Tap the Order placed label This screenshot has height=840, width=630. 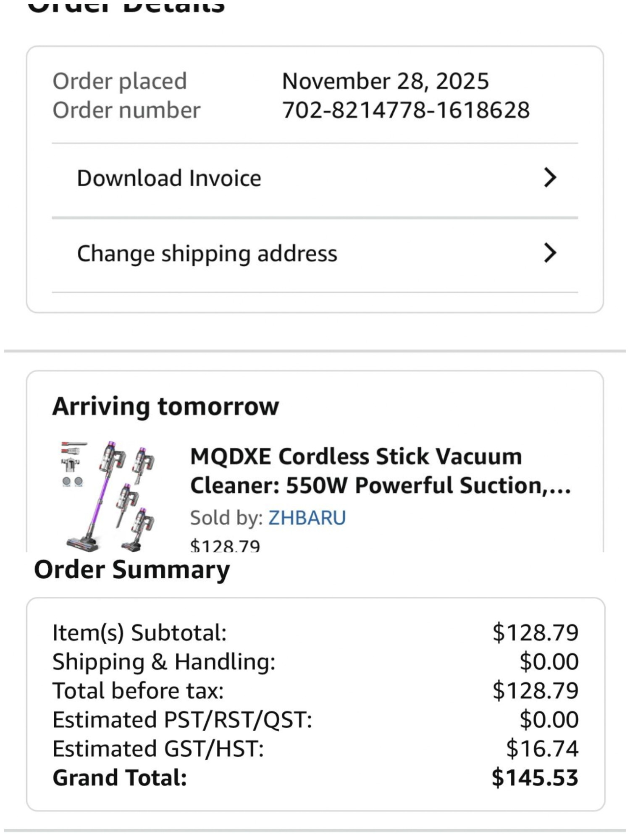120,82
